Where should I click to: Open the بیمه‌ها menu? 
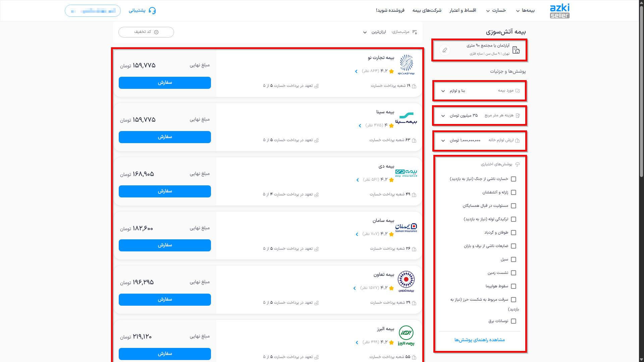[525, 11]
